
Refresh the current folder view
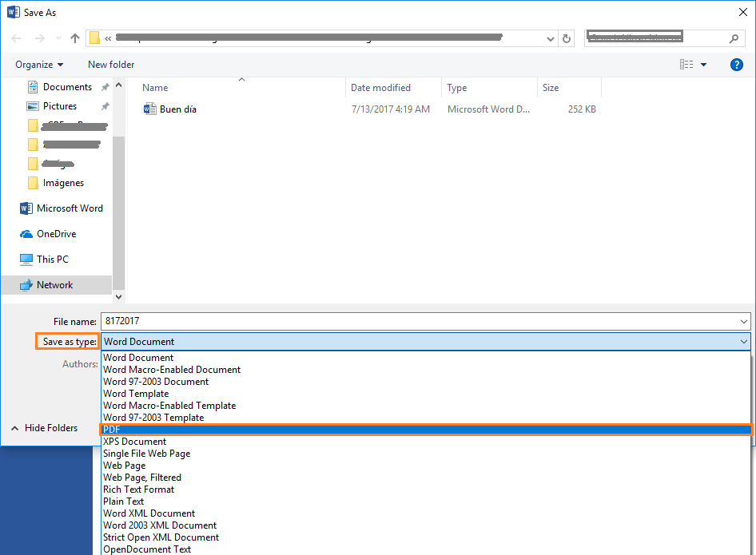tap(567, 38)
